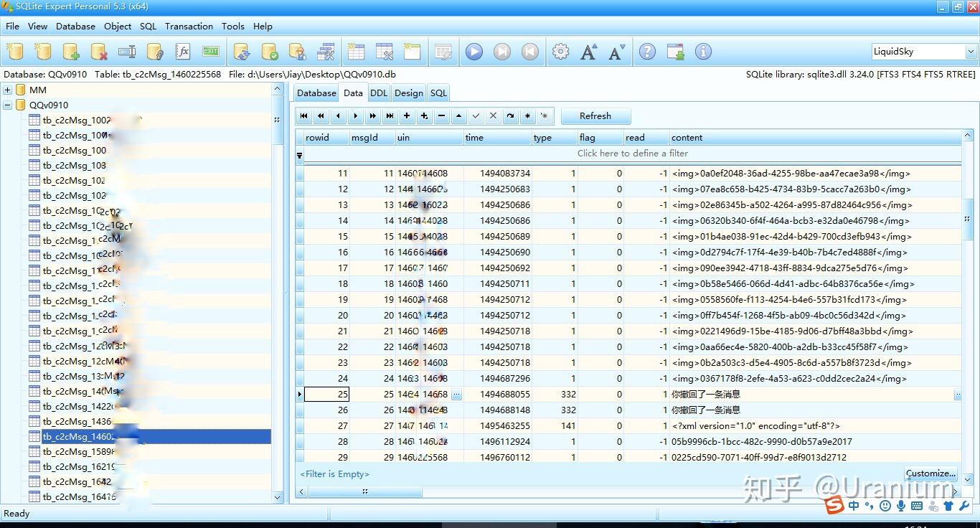Click the Sogou S input method icon

(x=834, y=506)
